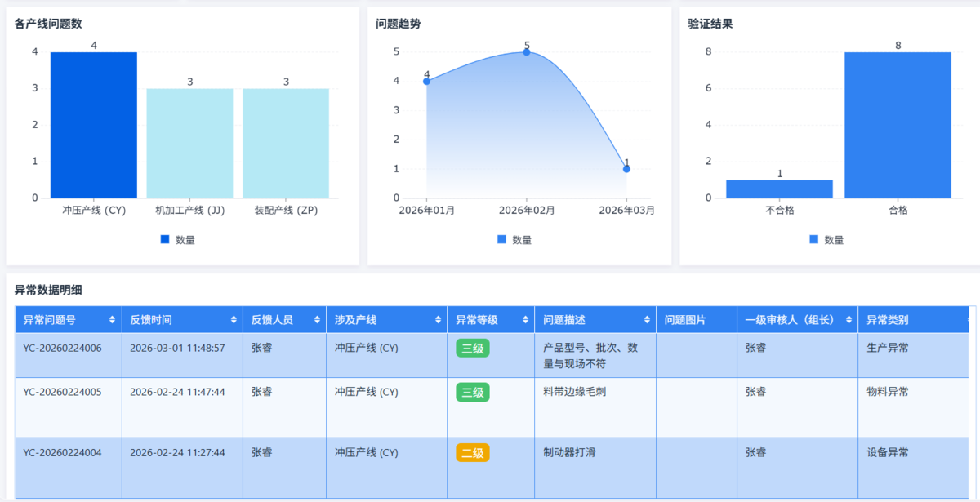980x502 pixels.
Task: Sort table using 反馈人员 sort icon
Action: pos(315,320)
